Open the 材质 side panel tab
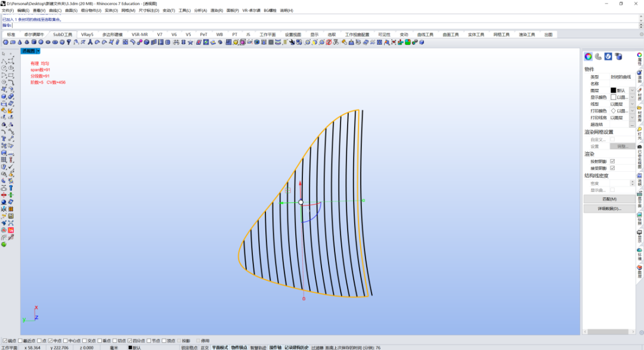Screen dimensions: 644x350 click(x=639, y=95)
